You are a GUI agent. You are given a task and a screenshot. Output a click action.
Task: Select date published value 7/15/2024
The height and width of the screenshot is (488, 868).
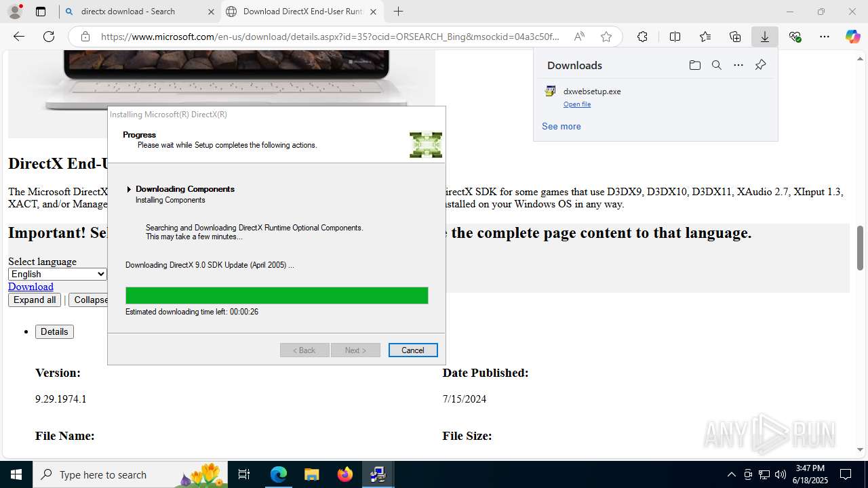coord(465,399)
